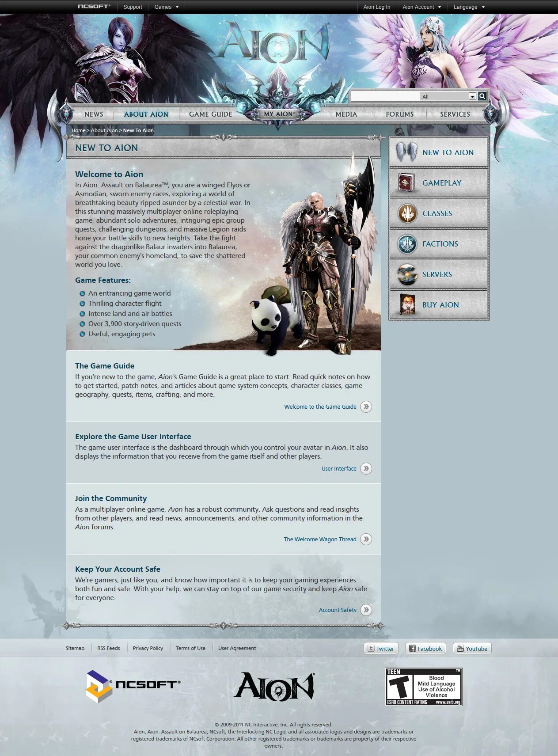Click the NCsoft logo in the top bar

94,7
